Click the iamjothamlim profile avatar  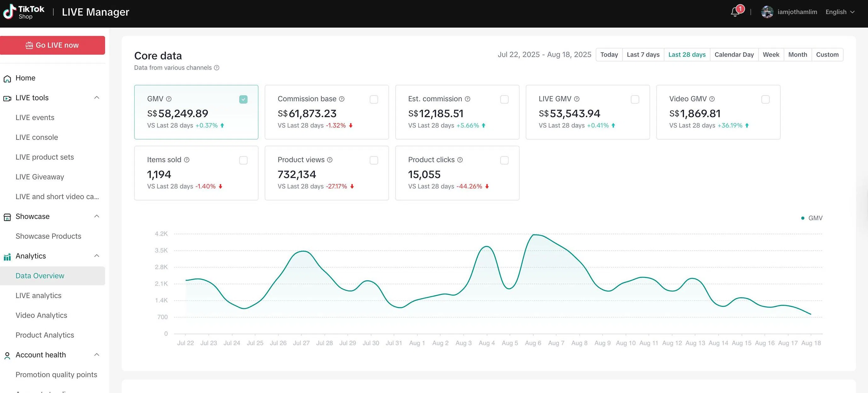767,12
